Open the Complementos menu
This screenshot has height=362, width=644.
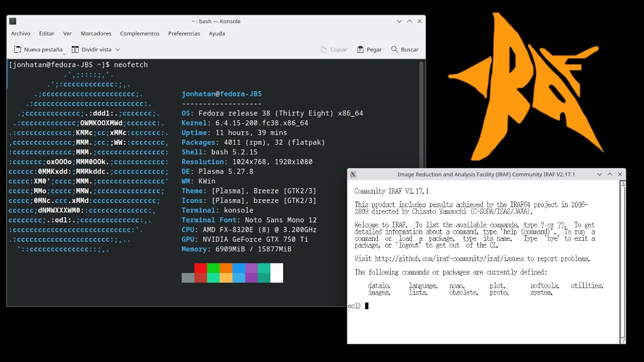[x=140, y=34]
